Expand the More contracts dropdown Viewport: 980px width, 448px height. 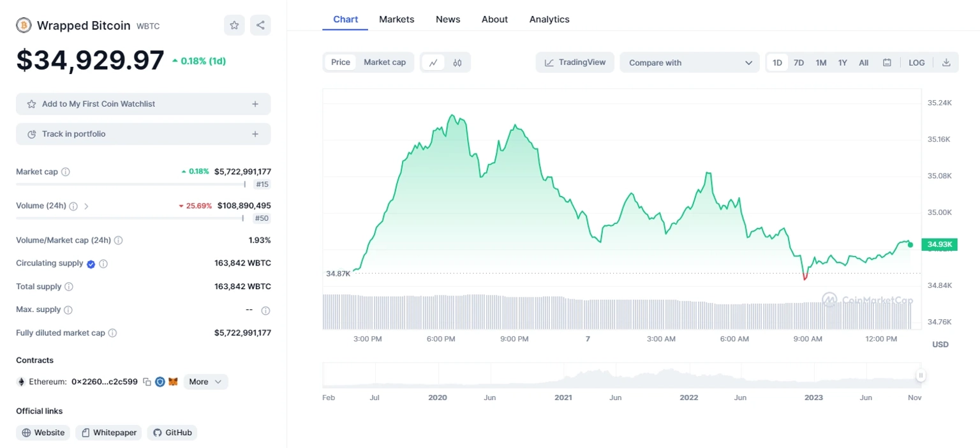(x=205, y=382)
